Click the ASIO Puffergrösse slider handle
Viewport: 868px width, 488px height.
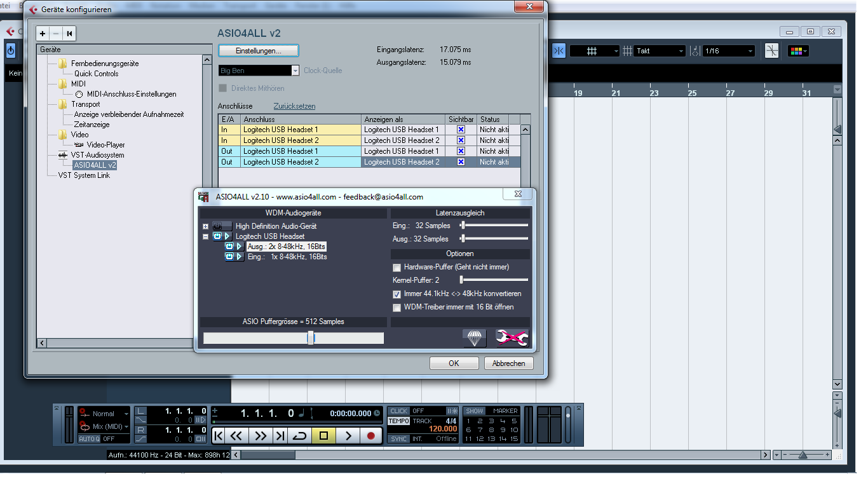pyautogui.click(x=311, y=338)
